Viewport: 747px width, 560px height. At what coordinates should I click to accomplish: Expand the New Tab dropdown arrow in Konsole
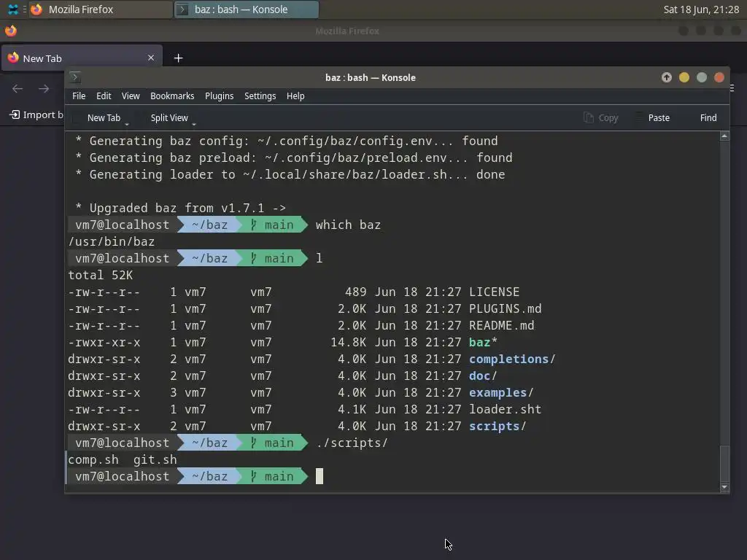click(127, 124)
